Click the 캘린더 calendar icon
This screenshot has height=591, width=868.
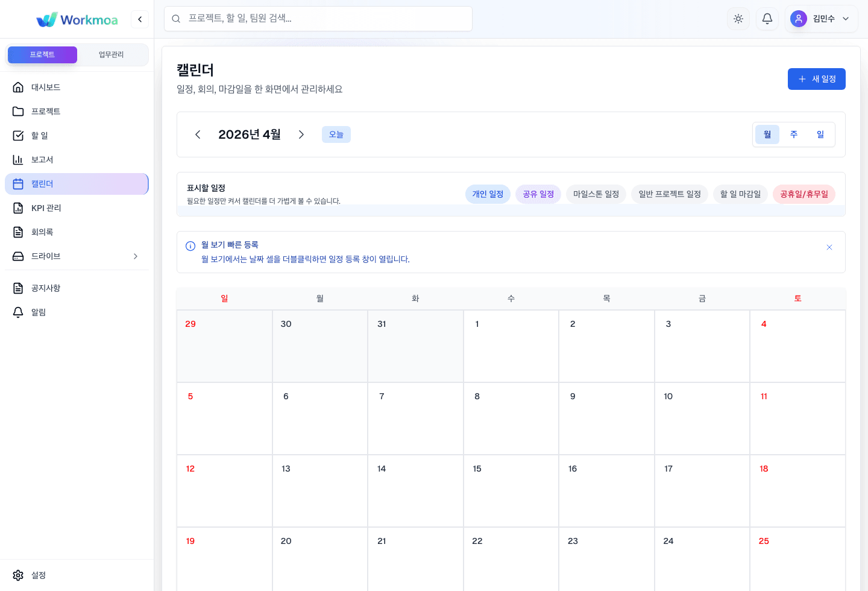(18, 184)
